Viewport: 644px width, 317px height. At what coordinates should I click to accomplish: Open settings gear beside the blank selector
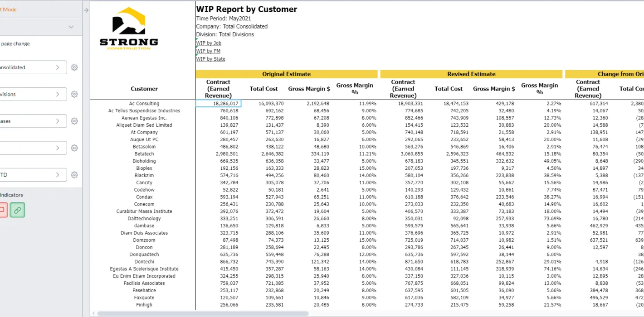click(x=74, y=148)
